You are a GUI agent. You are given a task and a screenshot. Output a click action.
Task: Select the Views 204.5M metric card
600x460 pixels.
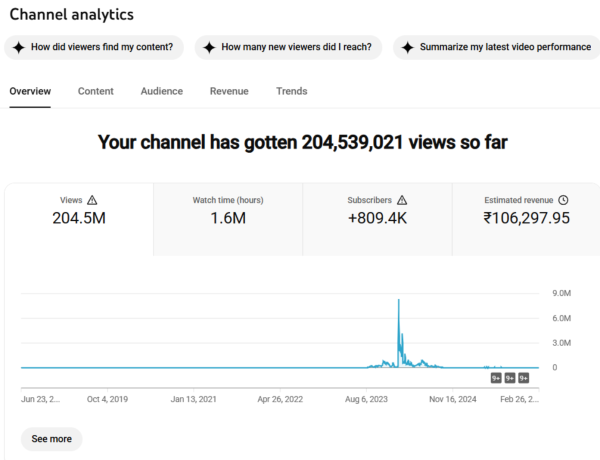(79, 218)
